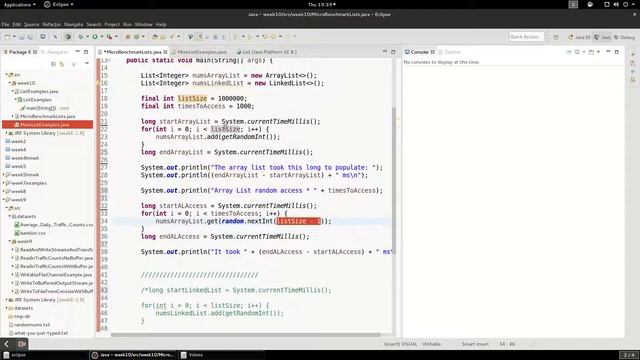Select WritableFileChannelExample.java file
This screenshot has height=360, width=640.
53,275
